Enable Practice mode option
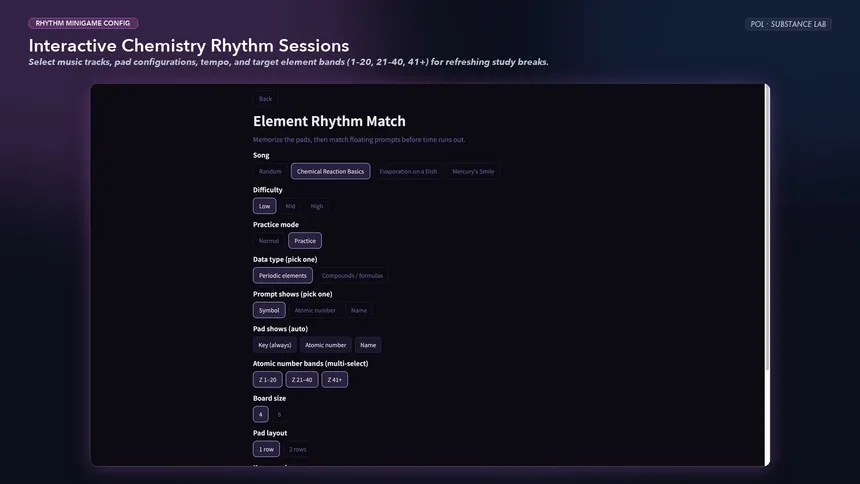 [x=305, y=240]
